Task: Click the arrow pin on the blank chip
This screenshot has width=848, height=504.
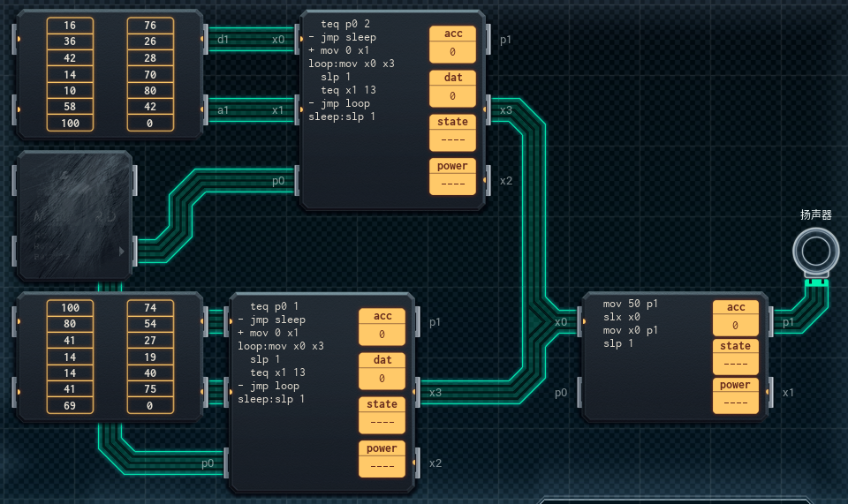Action: pyautogui.click(x=123, y=251)
